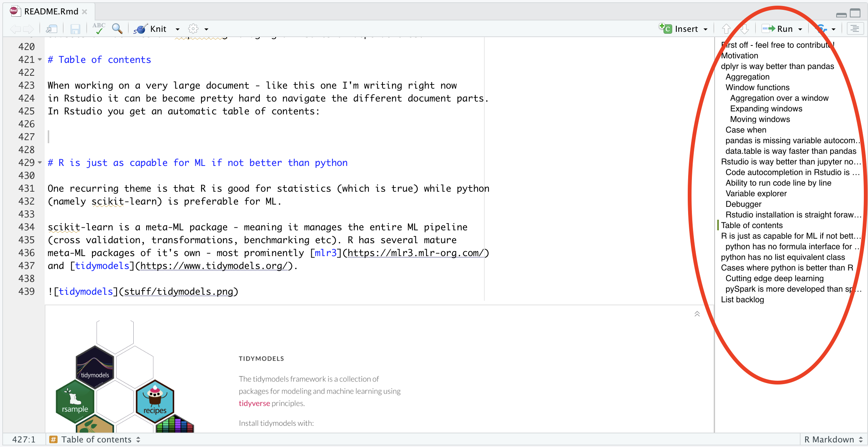Open section navigator 'Table of contents' menu
The height and width of the screenshot is (447, 868).
pyautogui.click(x=97, y=439)
